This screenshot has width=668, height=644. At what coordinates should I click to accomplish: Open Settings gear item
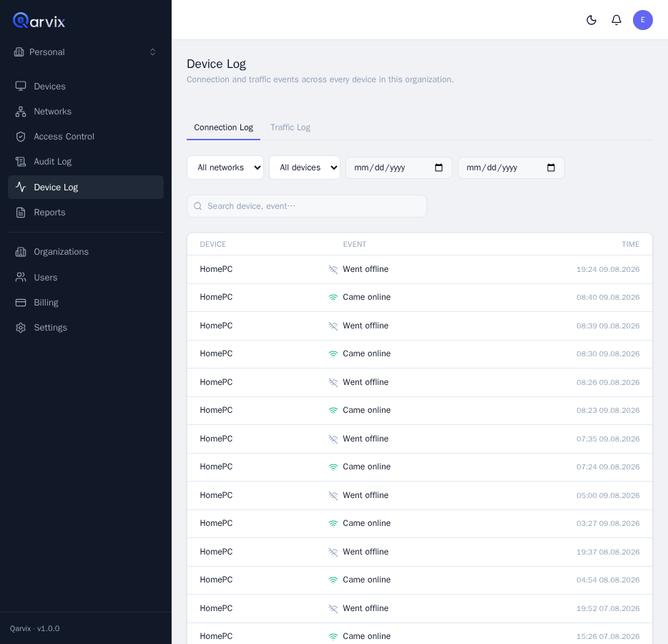tap(86, 327)
